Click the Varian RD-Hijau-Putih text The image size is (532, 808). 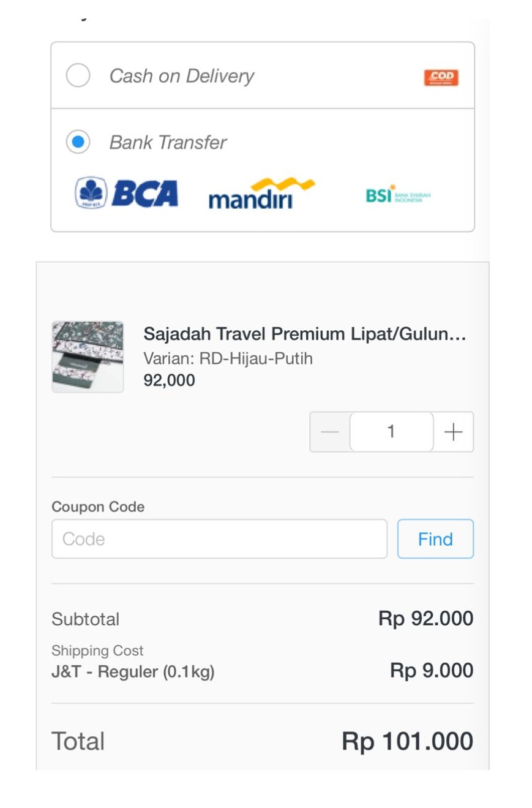(x=228, y=358)
